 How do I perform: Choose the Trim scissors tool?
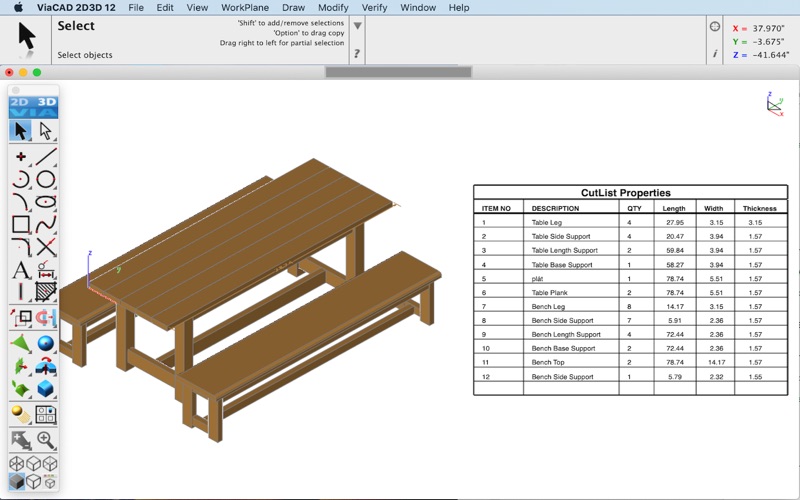46,248
